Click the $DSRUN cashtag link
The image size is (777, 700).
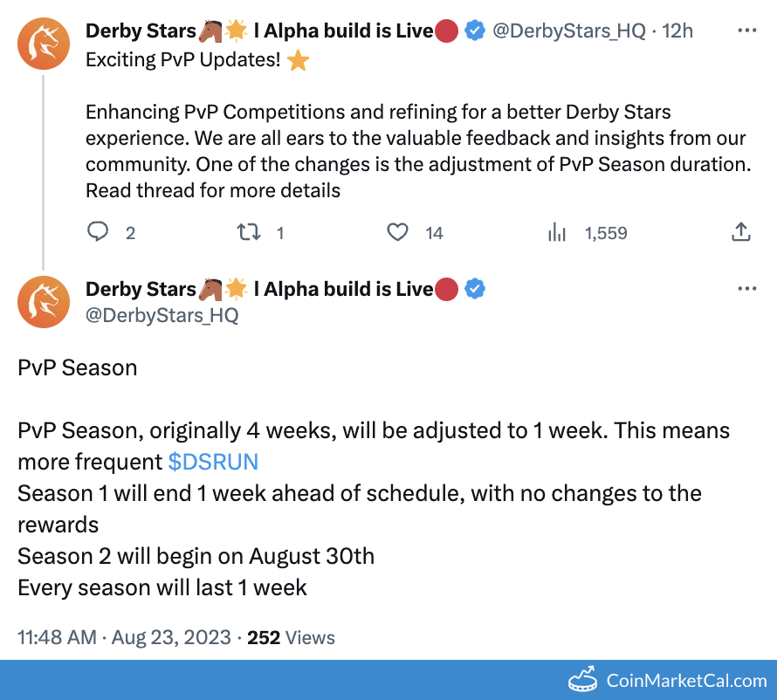(x=213, y=462)
